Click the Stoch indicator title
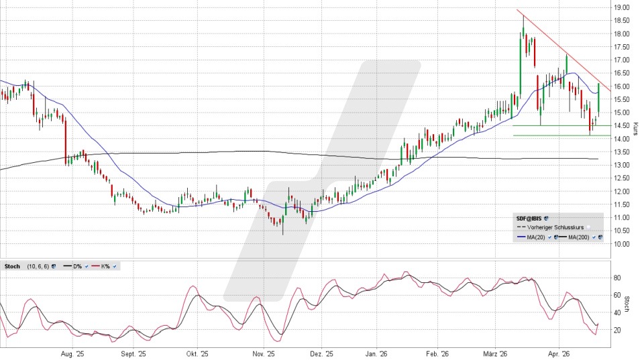Image resolution: width=644 pixels, height=362 pixels. click(12, 266)
